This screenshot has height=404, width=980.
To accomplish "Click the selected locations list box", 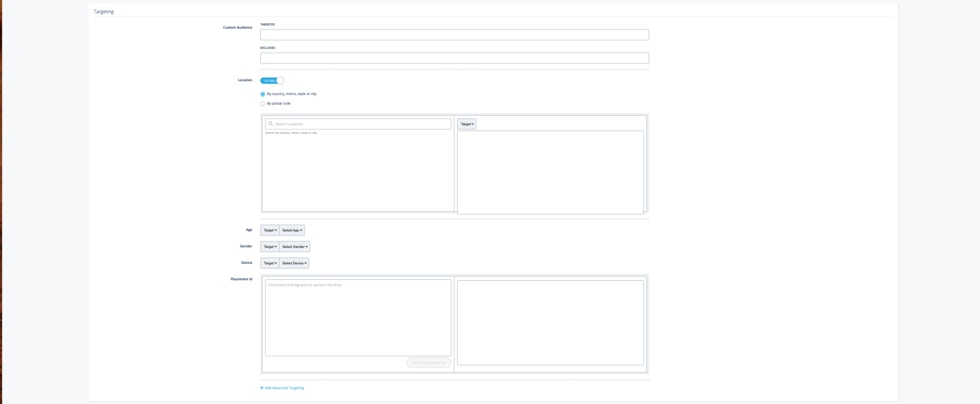I will (x=550, y=172).
